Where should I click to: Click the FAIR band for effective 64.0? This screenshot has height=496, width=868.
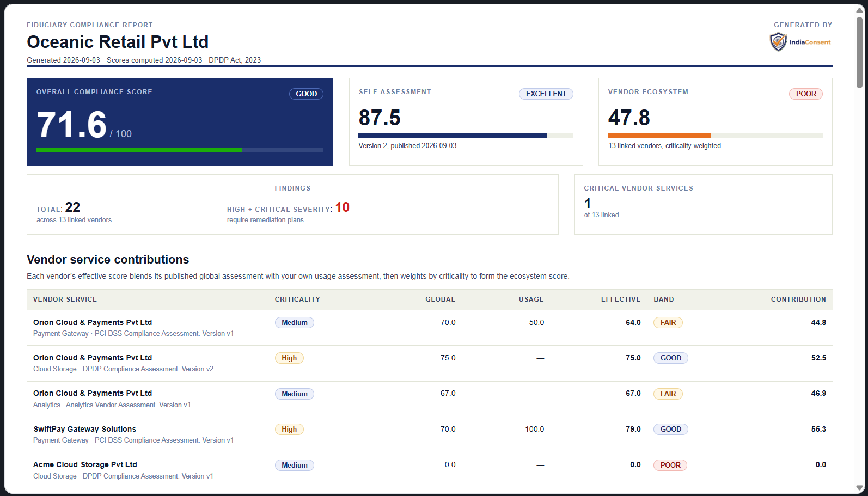click(668, 322)
